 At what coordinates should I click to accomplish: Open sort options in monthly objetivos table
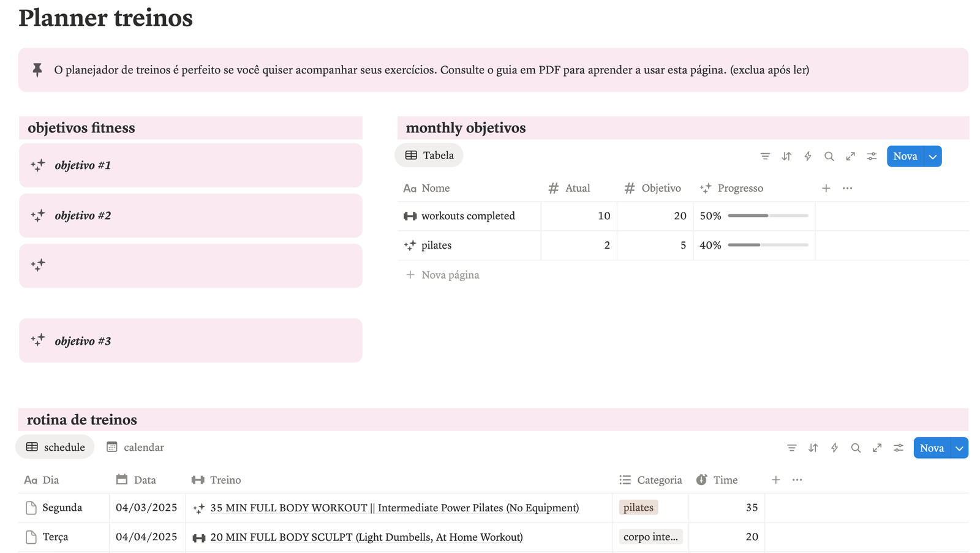(786, 156)
